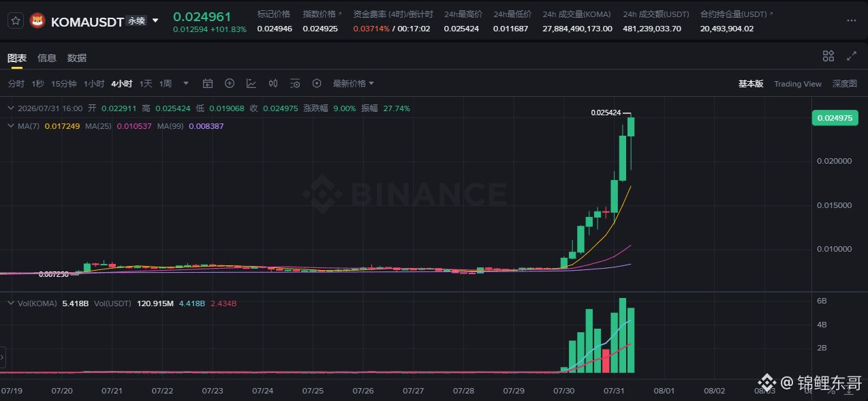Collapse the Vol indicator row chevron
This screenshot has width=868, height=401.
(x=10, y=303)
